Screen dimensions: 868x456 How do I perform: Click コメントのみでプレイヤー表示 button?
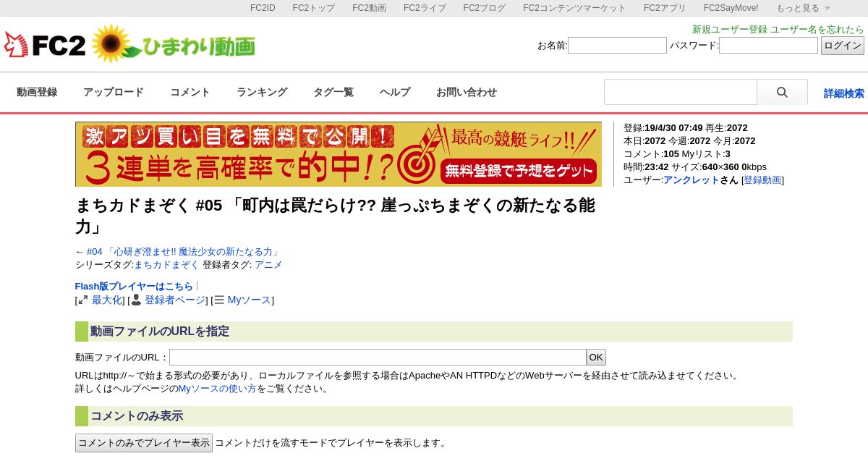(144, 443)
